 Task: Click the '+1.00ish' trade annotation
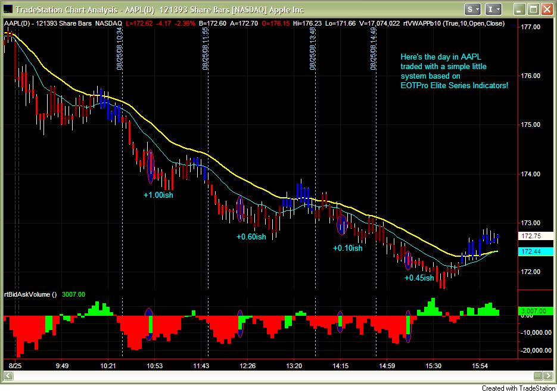pyautogui.click(x=158, y=195)
